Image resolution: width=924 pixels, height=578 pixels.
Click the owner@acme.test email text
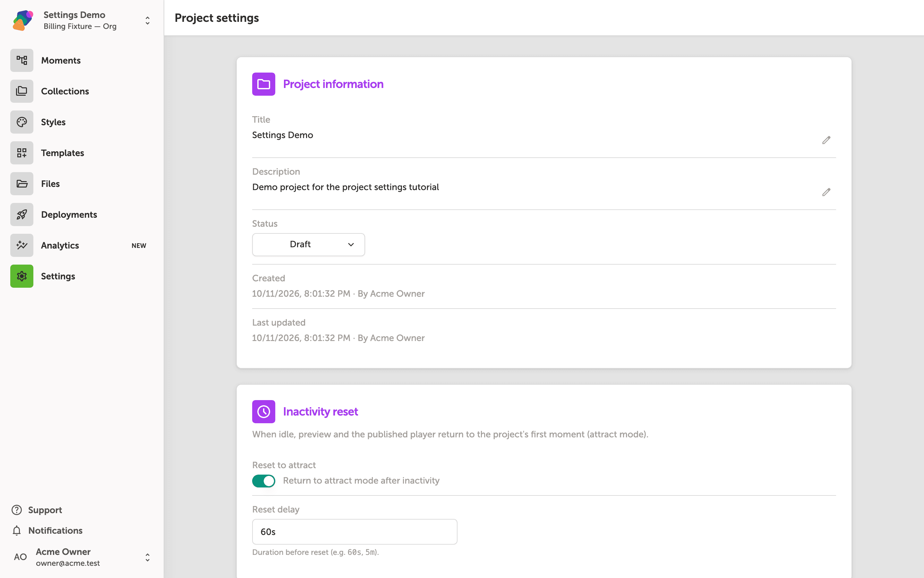68,563
